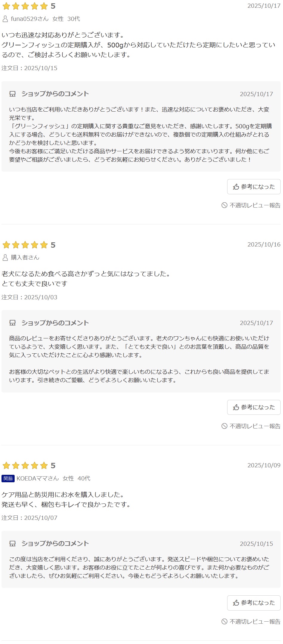The height and width of the screenshot is (644, 283).
Task: Click the star rating on the 2025/10/09 review
Action: 25,466
